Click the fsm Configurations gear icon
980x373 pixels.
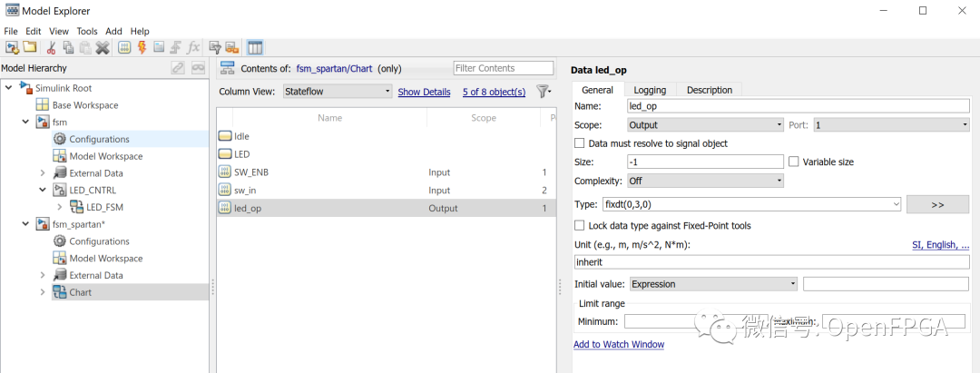point(60,139)
